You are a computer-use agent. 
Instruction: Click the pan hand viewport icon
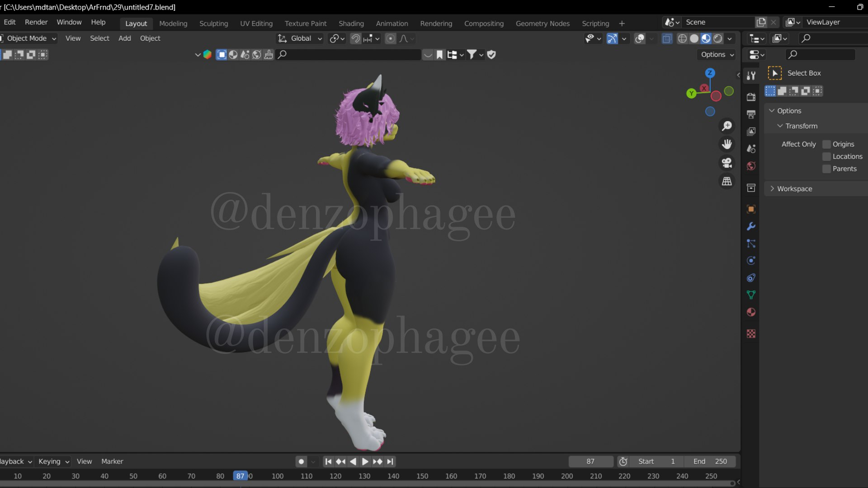727,144
